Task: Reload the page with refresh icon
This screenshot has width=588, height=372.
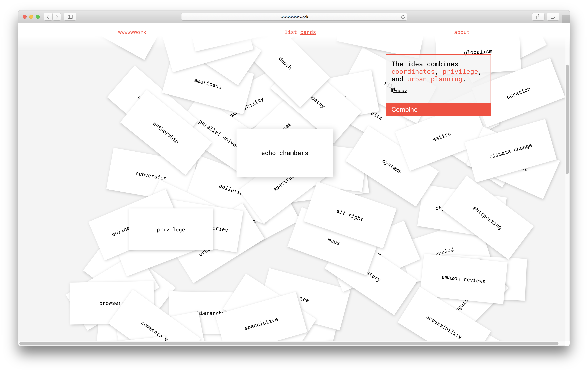Action: 403,17
